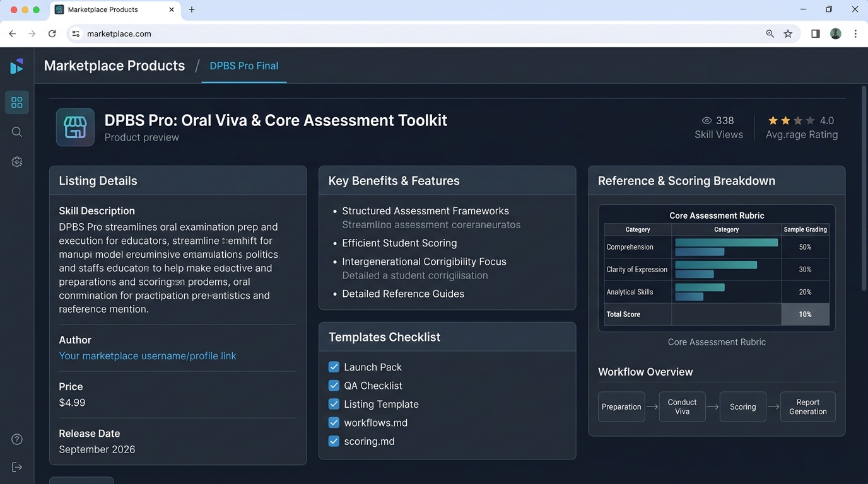Click the Scoring workflow step
868x484 pixels.
742,406
